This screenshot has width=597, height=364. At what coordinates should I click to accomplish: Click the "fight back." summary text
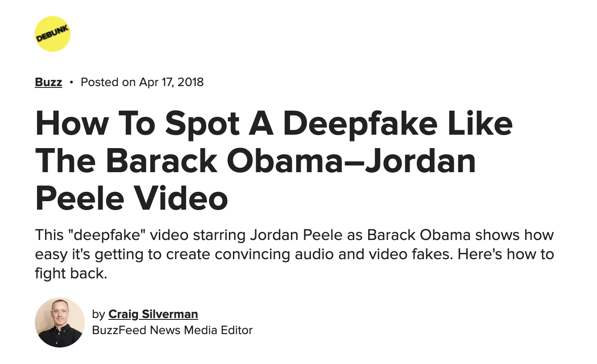pos(71,273)
